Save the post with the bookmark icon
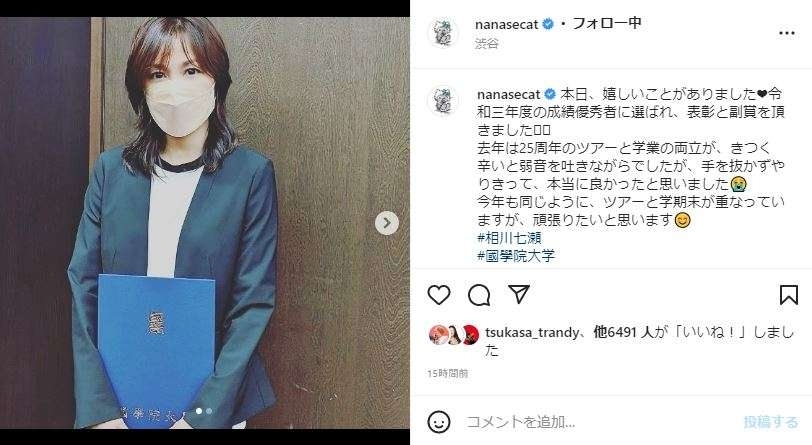This screenshot has width=812, height=445. [x=789, y=294]
